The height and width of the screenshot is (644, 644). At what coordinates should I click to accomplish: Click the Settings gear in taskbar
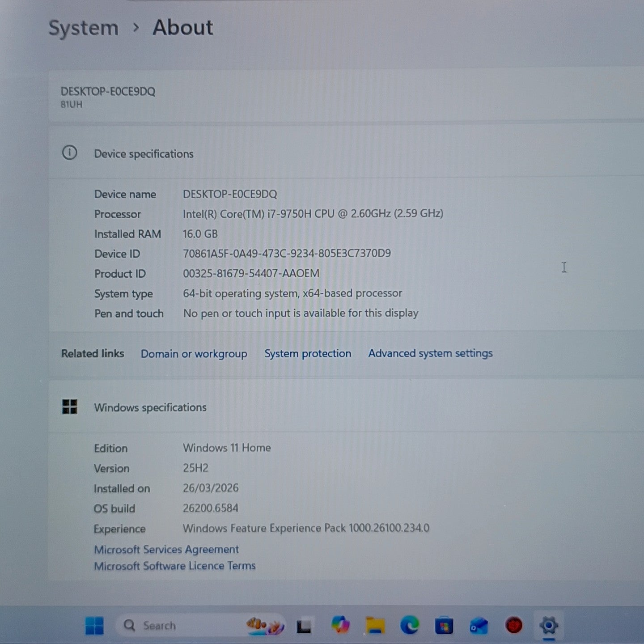tap(548, 625)
